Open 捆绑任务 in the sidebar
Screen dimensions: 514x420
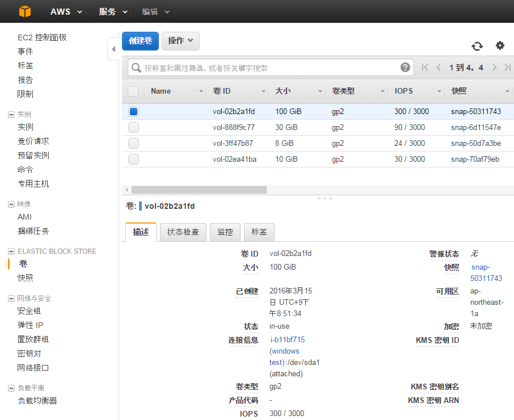click(33, 231)
